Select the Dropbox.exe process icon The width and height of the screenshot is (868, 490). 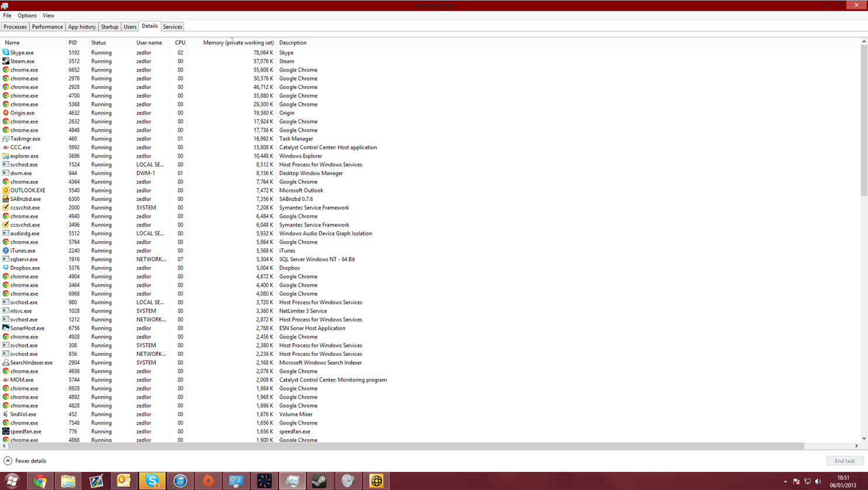pyautogui.click(x=6, y=268)
